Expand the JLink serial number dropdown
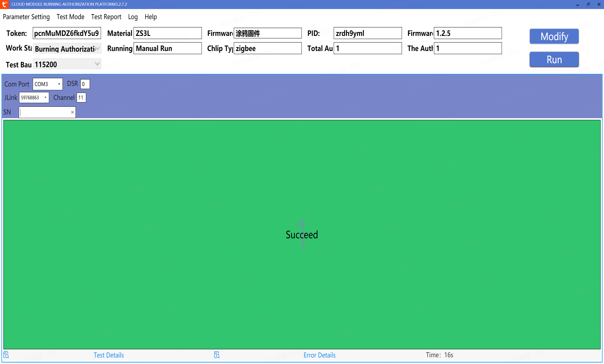This screenshot has height=364, width=604. [45, 97]
